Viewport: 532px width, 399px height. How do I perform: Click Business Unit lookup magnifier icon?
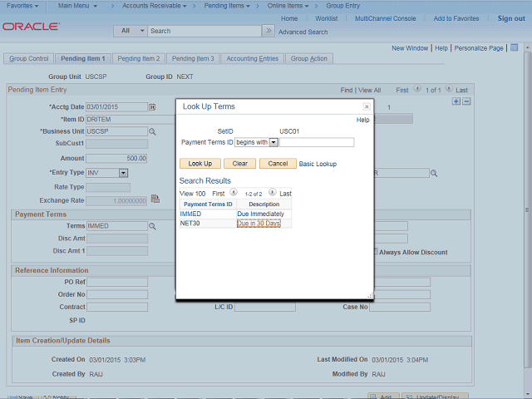[152, 131]
